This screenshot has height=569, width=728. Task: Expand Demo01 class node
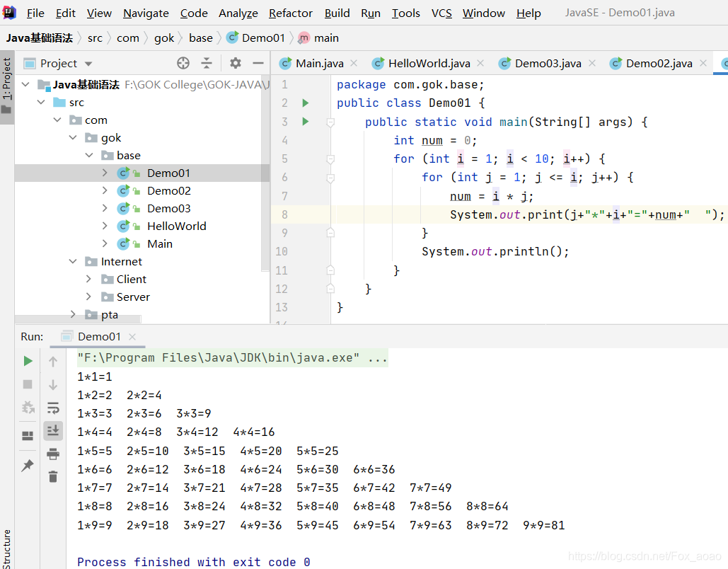(105, 173)
